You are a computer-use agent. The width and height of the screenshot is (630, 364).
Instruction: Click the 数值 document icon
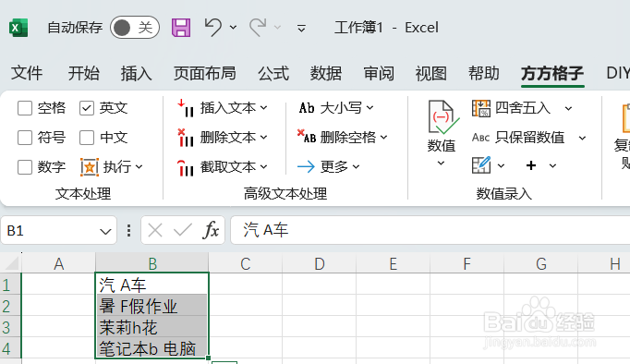(x=442, y=117)
